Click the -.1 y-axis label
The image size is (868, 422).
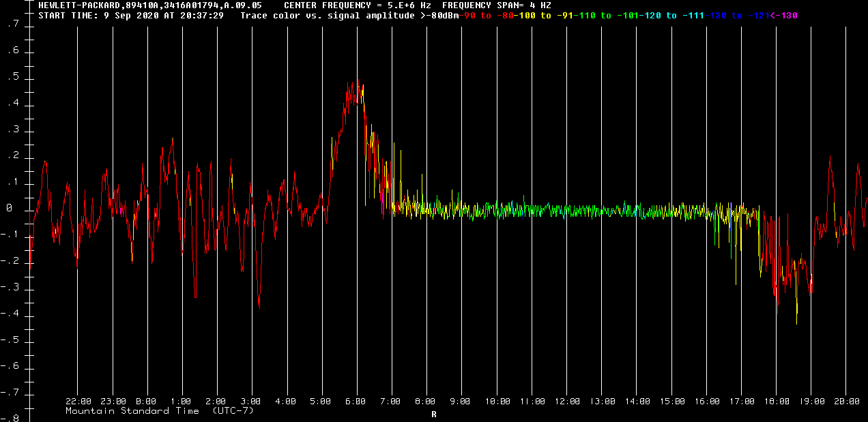[10, 235]
